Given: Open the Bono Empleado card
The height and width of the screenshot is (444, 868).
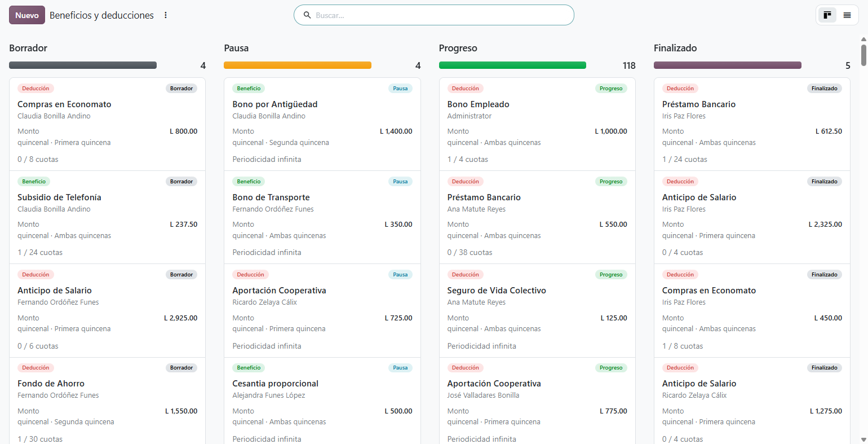Looking at the screenshot, I should (537, 124).
